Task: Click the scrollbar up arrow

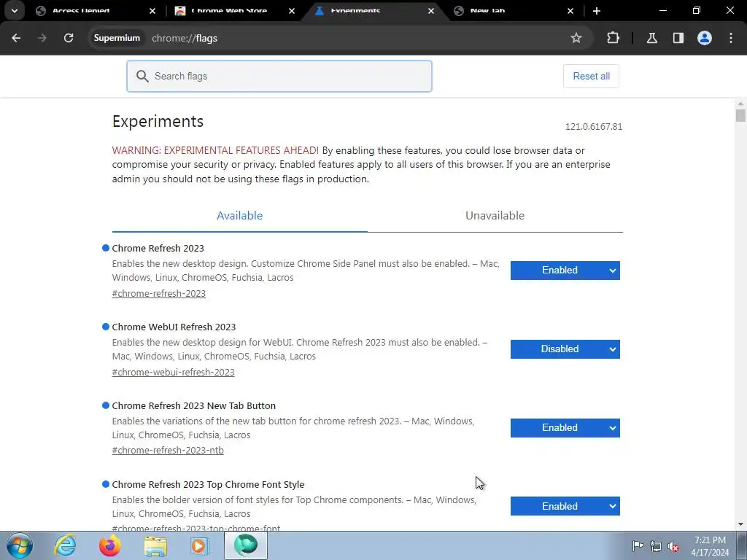Action: click(740, 104)
